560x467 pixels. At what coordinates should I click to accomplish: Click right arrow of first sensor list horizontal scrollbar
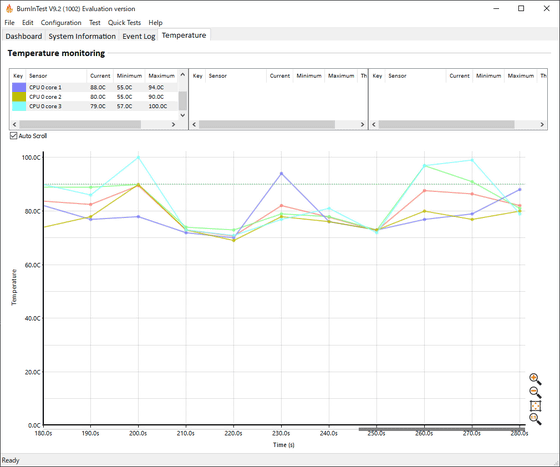174,124
